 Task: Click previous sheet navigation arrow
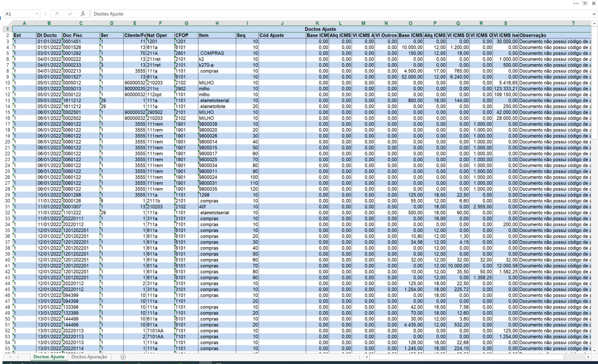pyautogui.click(x=10, y=357)
